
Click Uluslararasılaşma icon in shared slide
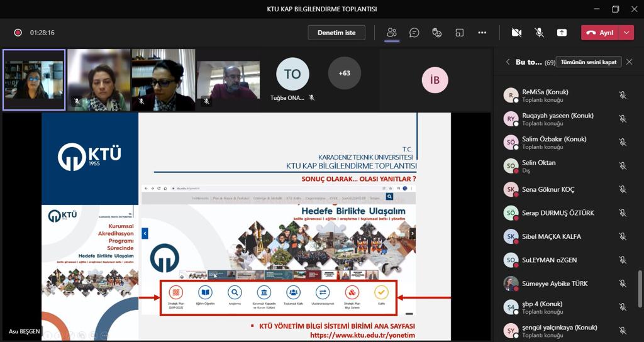323,292
